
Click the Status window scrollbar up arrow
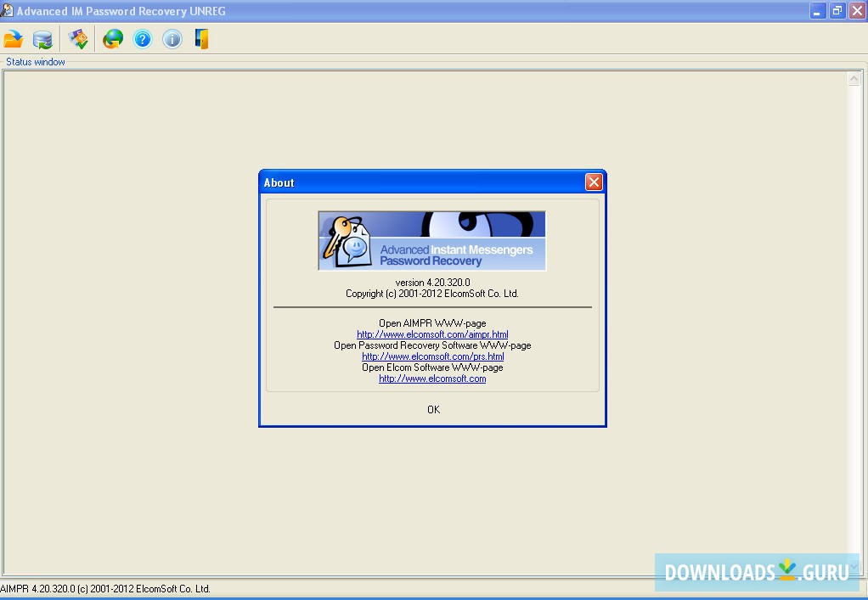(854, 79)
